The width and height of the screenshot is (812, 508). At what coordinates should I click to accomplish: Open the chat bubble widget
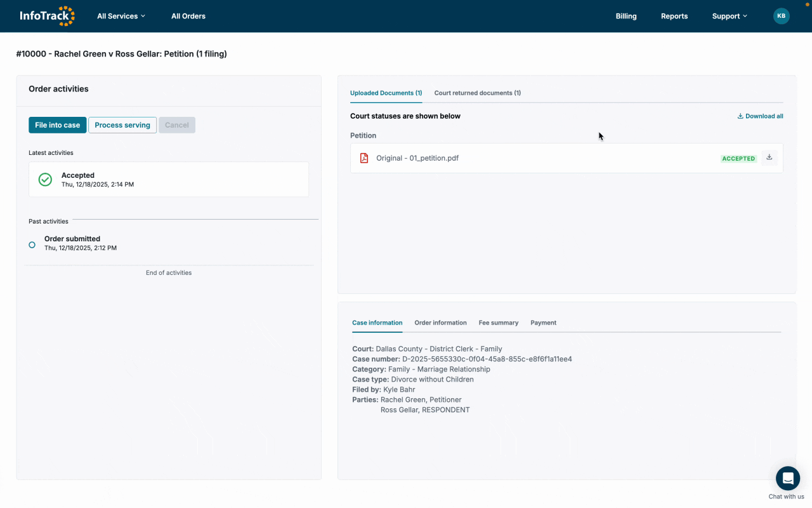[x=788, y=478]
